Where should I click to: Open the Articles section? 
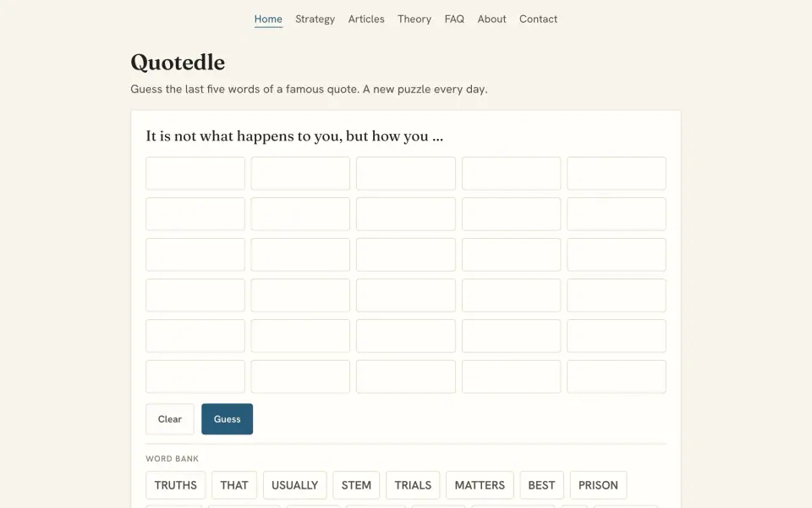click(x=366, y=19)
